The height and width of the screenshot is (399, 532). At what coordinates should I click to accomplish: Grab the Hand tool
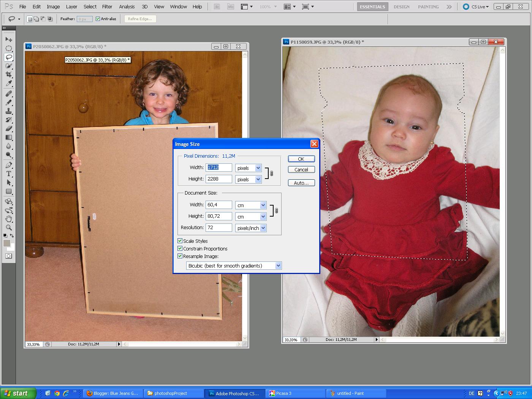tap(9, 219)
